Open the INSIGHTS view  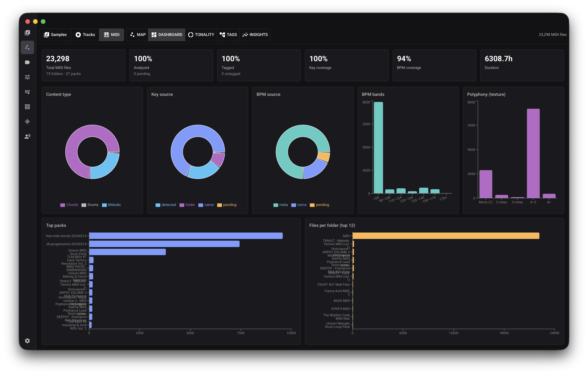click(x=255, y=35)
